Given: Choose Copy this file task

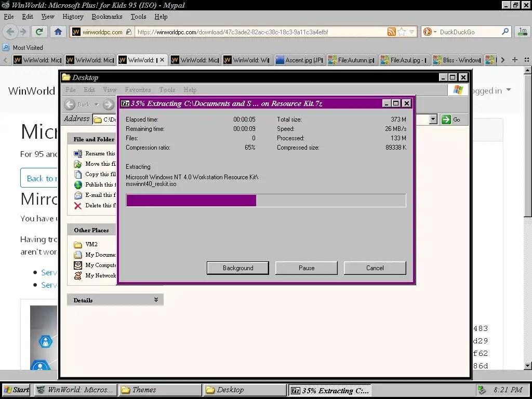Looking at the screenshot, I should click(x=95, y=174).
